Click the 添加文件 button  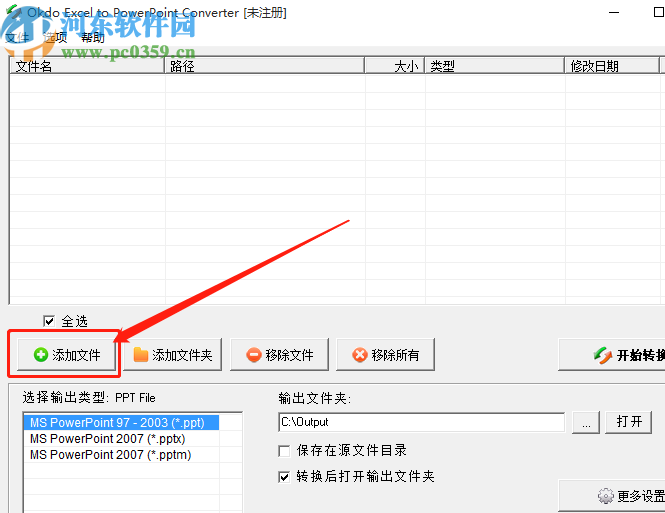[66, 354]
